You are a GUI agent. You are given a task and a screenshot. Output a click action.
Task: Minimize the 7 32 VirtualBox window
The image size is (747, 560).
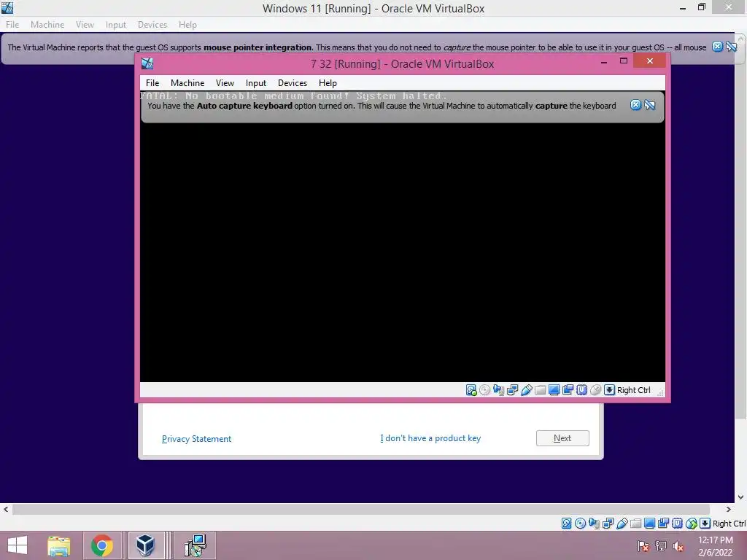603,62
